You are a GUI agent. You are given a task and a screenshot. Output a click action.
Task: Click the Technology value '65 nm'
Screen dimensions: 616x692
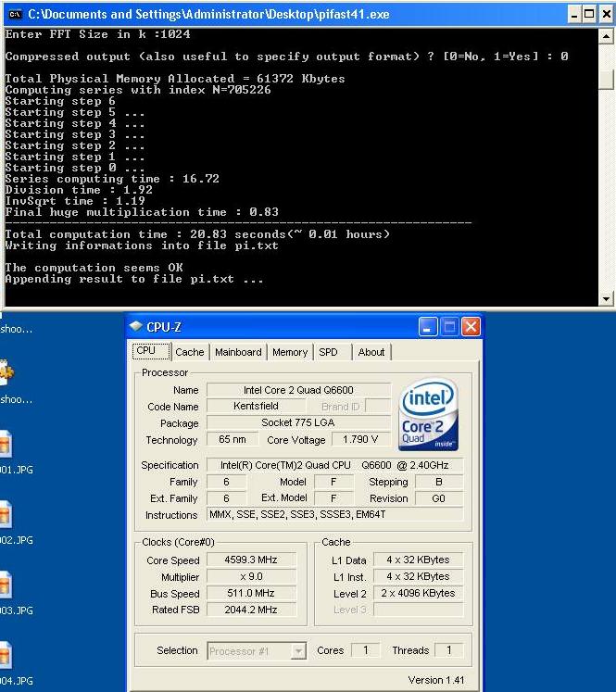233,439
